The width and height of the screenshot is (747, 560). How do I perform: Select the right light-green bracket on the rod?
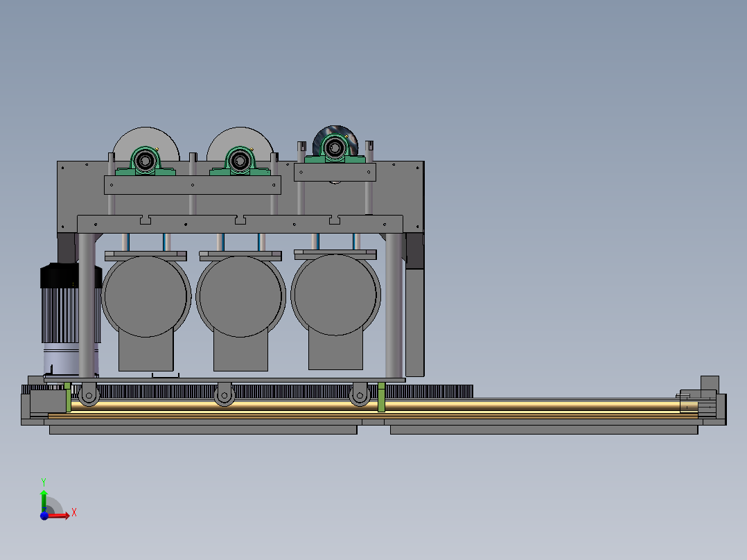pyautogui.click(x=381, y=397)
